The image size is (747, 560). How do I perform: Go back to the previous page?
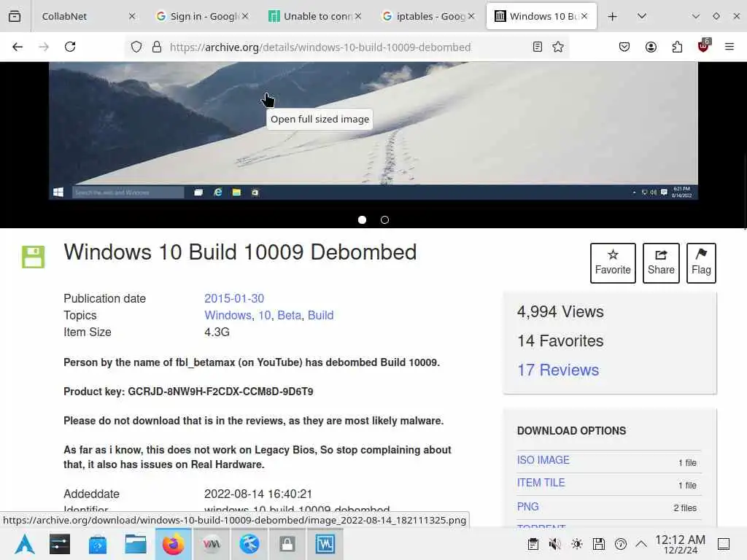(18, 47)
